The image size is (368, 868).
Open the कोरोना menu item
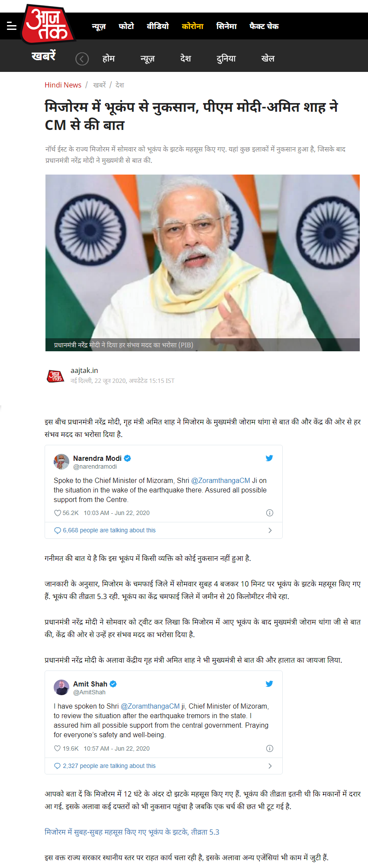click(x=193, y=26)
